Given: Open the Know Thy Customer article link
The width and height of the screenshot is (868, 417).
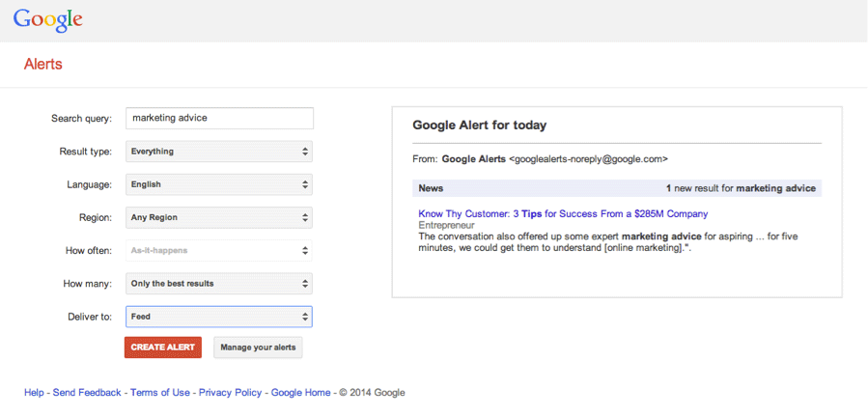Looking at the screenshot, I should (x=563, y=213).
